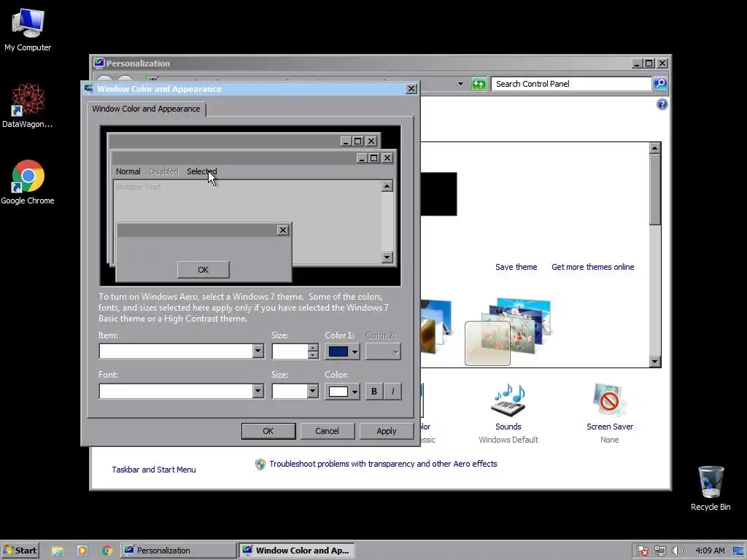Close the Window Color and Appearance dialog
Image resolution: width=747 pixels, height=560 pixels.
click(411, 89)
